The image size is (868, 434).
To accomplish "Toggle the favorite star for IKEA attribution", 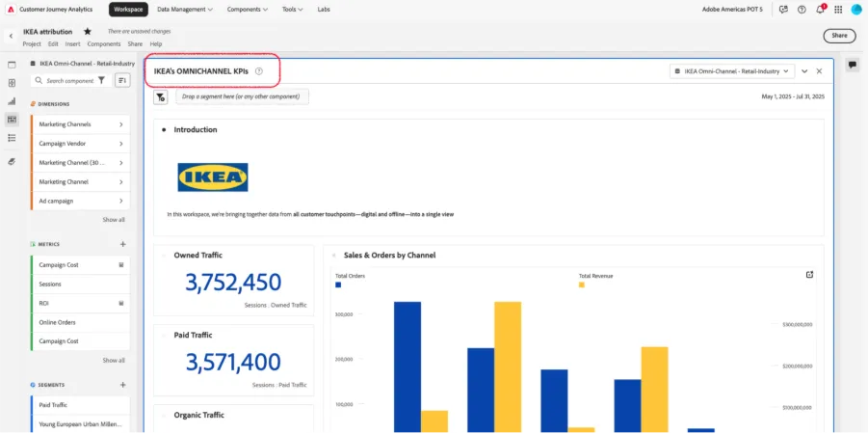I will pos(87,32).
